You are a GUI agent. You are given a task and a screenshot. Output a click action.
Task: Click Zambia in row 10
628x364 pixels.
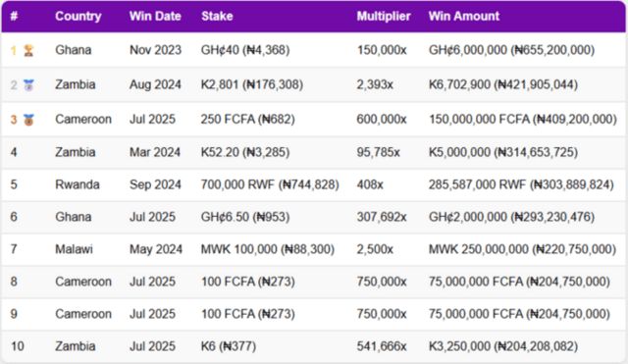pyautogui.click(x=76, y=346)
